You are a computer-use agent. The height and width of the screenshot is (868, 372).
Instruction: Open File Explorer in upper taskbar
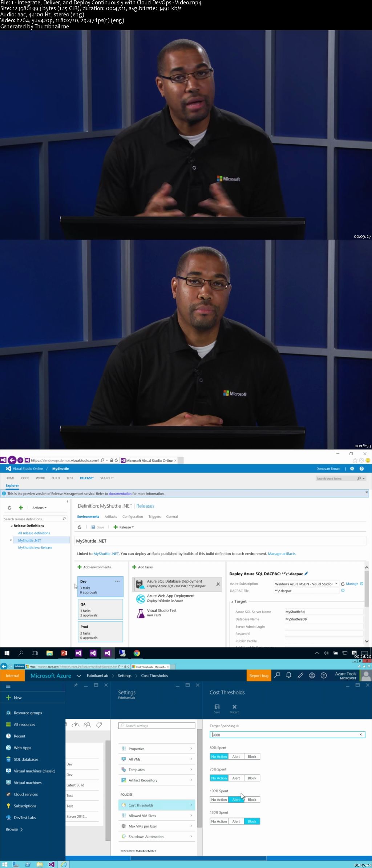pyautogui.click(x=49, y=653)
